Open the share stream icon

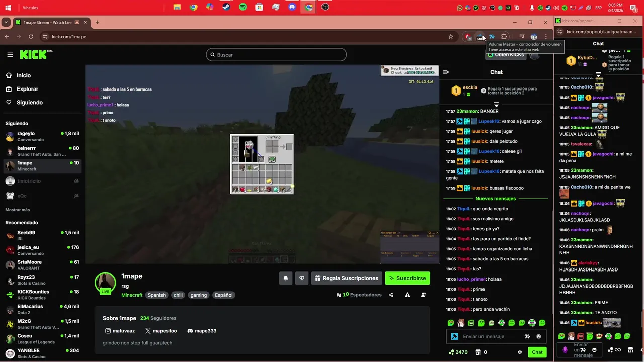tap(391, 295)
